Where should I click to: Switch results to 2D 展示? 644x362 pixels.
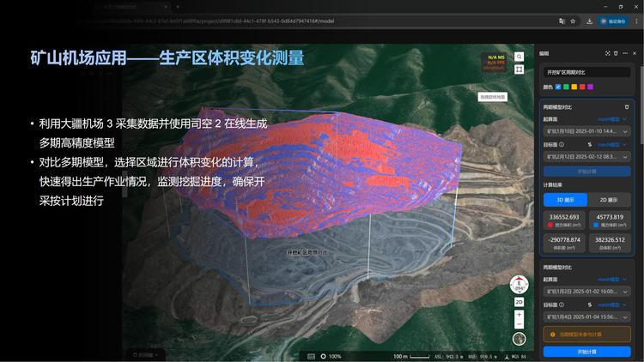click(x=609, y=200)
